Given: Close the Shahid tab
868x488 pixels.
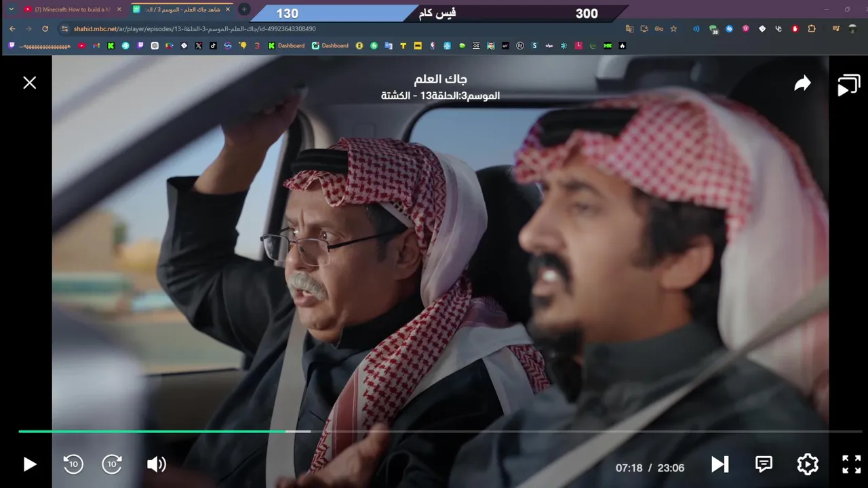Looking at the screenshot, I should [227, 9].
